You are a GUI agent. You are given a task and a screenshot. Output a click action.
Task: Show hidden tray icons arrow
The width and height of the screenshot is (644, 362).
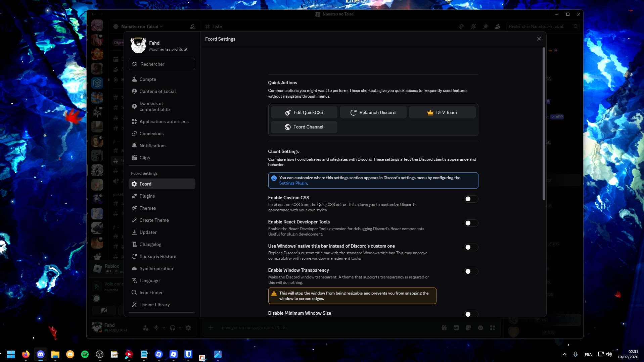(x=565, y=354)
